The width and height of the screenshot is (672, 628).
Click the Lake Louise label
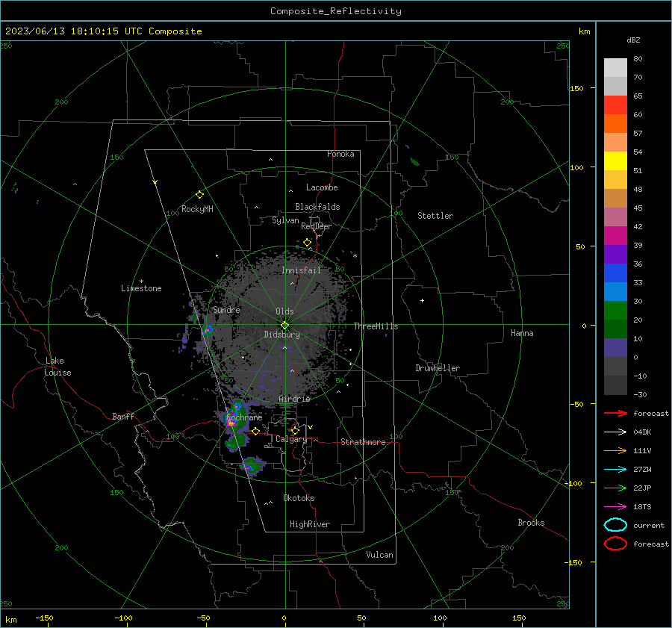pyautogui.click(x=57, y=367)
